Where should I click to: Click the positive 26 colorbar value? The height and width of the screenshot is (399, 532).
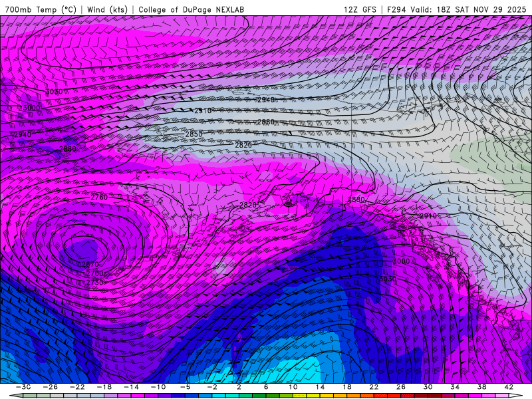[401, 387]
